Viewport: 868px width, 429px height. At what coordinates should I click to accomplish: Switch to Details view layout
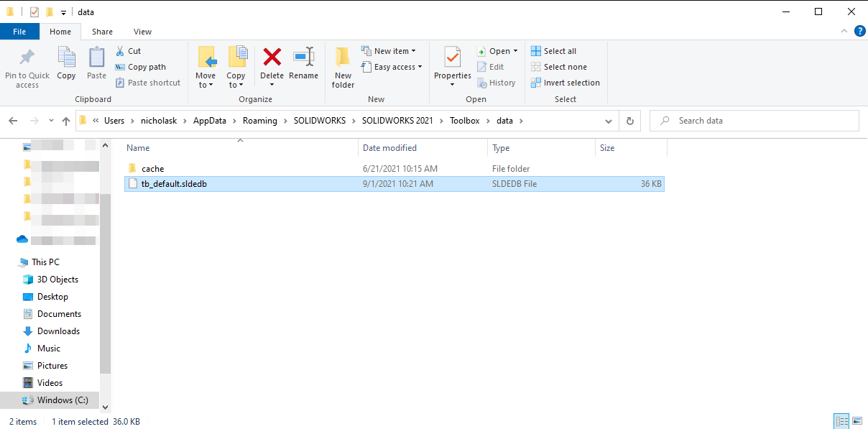tap(841, 422)
